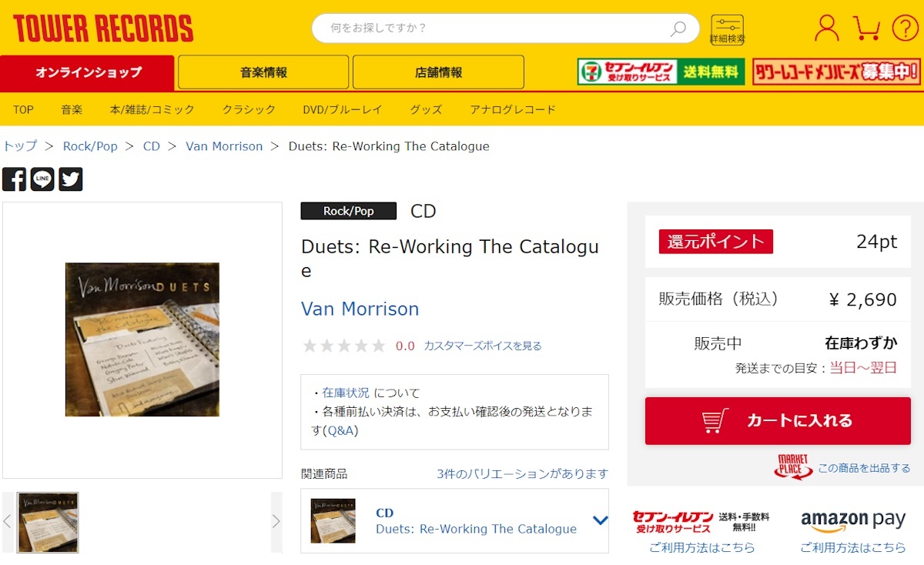Open the Van Morrison artist link
The width and height of the screenshot is (924, 565).
[360, 309]
